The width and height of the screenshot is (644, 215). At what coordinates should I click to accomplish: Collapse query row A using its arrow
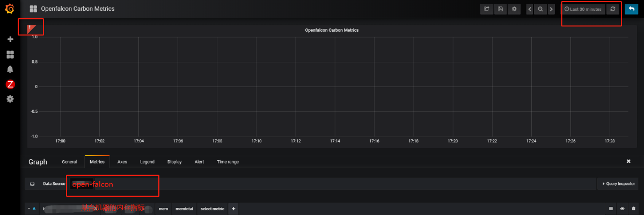click(x=28, y=209)
